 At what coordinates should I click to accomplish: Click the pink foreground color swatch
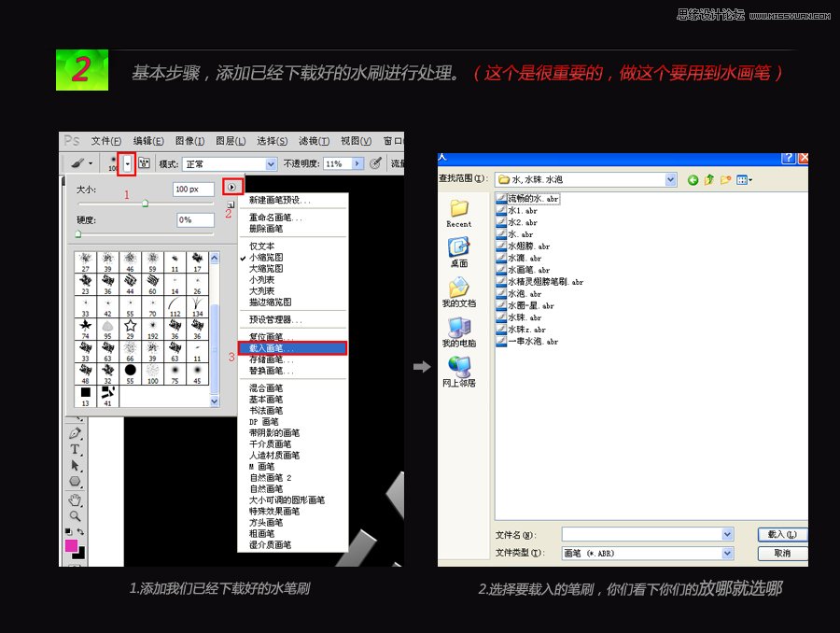[x=72, y=544]
